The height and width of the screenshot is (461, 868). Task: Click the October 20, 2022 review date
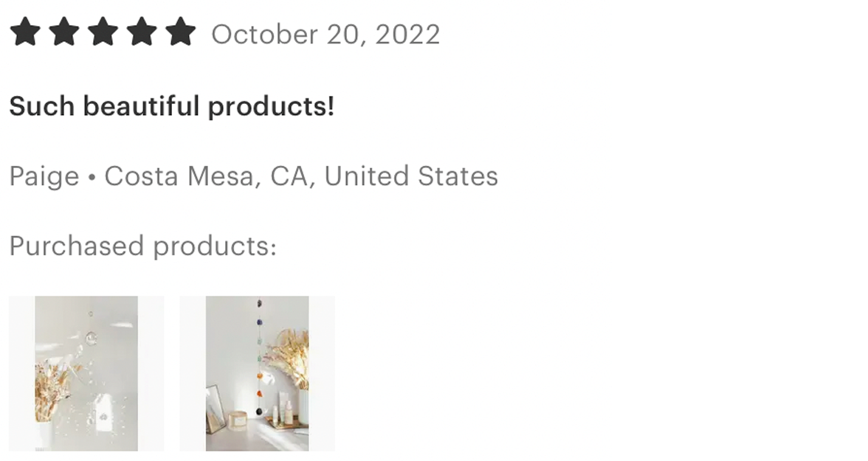pyautogui.click(x=325, y=35)
